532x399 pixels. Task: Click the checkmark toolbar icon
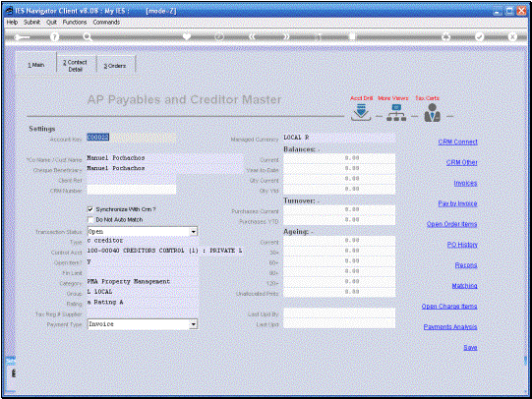click(x=479, y=36)
